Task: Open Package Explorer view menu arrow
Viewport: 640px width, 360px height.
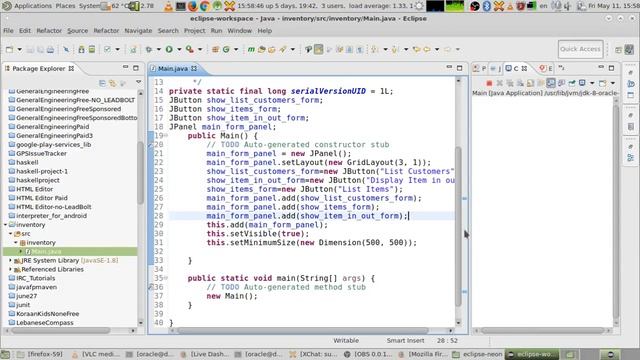Action: (139, 82)
